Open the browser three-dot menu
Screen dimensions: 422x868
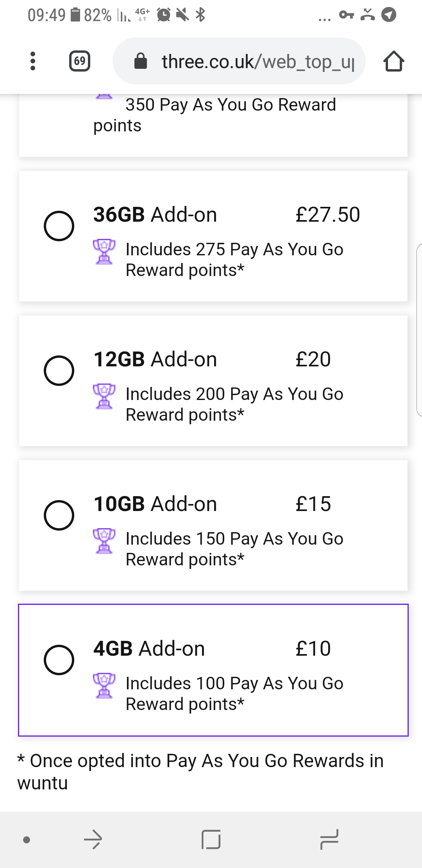[x=33, y=61]
